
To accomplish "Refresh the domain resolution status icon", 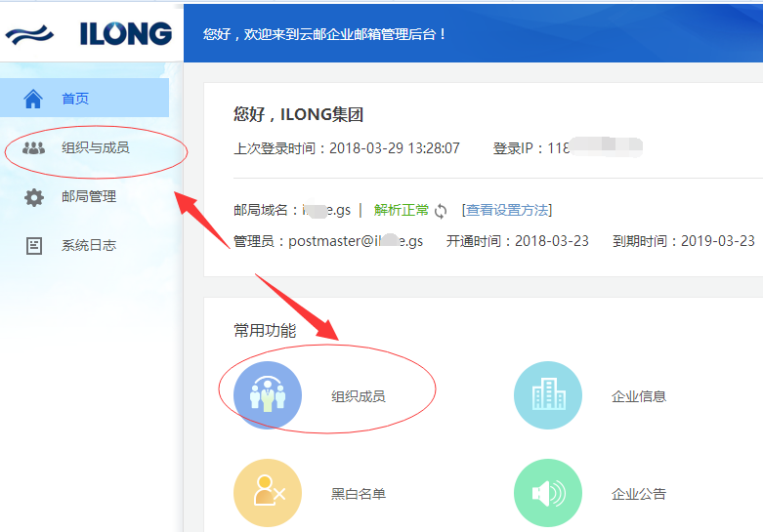I will click(441, 211).
